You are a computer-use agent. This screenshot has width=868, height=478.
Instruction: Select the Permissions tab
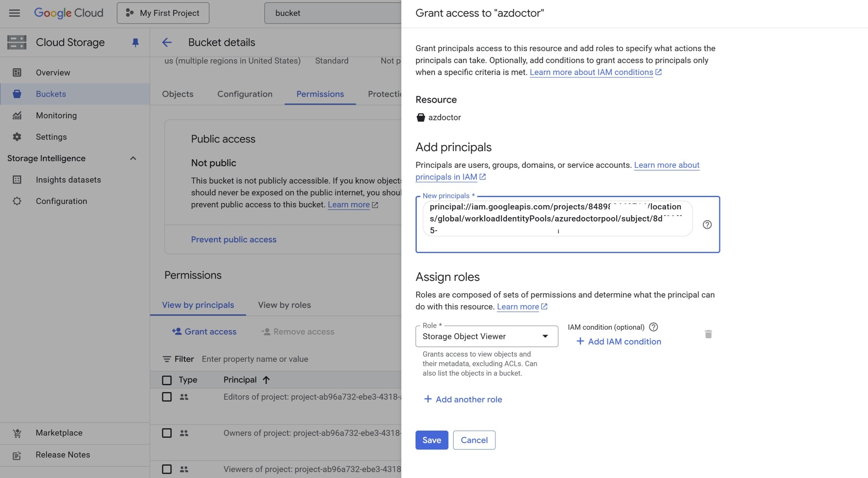pos(320,94)
